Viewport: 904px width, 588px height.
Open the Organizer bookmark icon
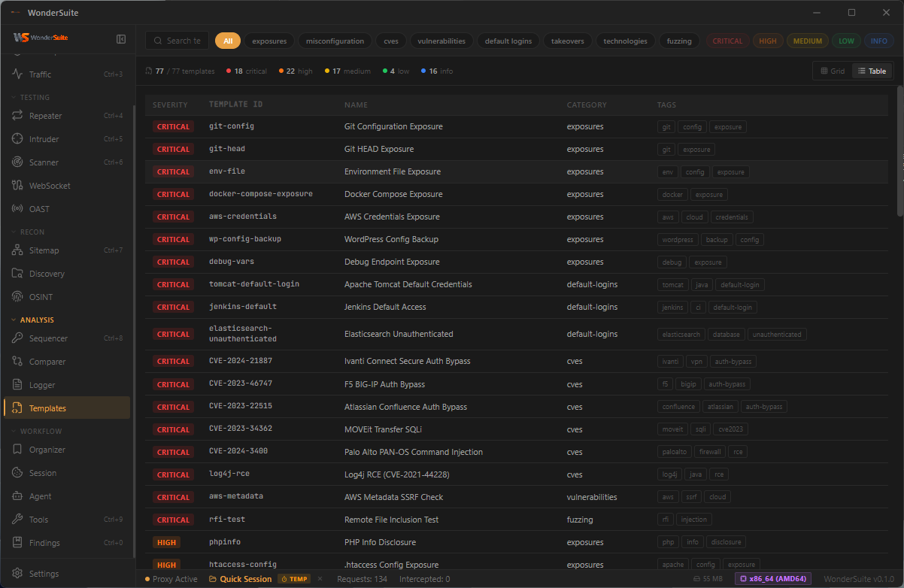click(x=17, y=450)
